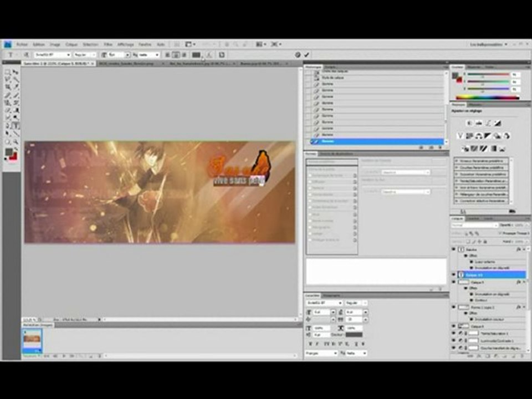This screenshot has height=399, width=532.
Task: Hide the Forme 1 copie 2 layer
Action: point(454,307)
